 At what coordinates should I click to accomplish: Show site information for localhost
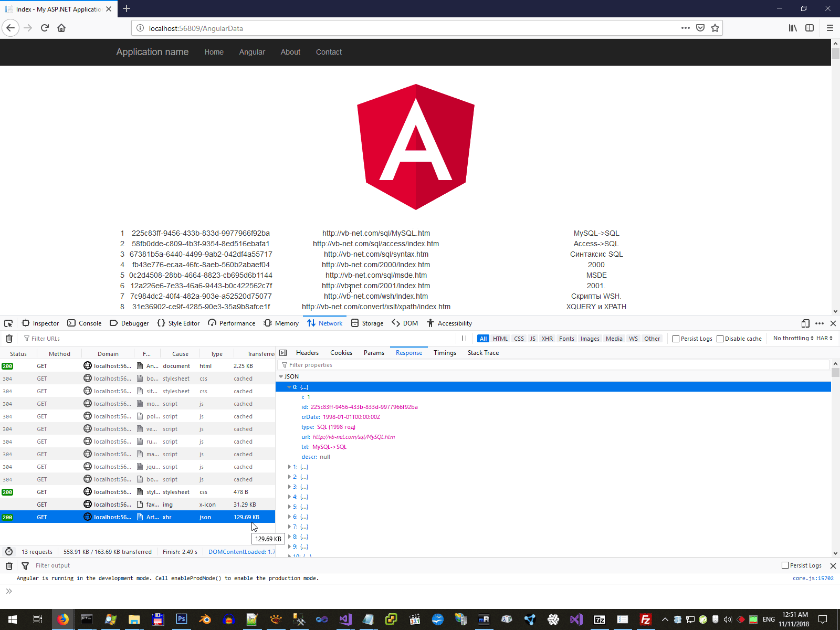[140, 28]
